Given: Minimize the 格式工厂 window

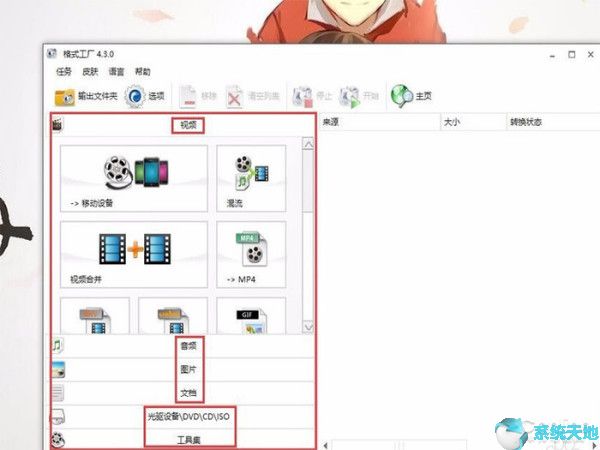Looking at the screenshot, I should click(x=552, y=55).
